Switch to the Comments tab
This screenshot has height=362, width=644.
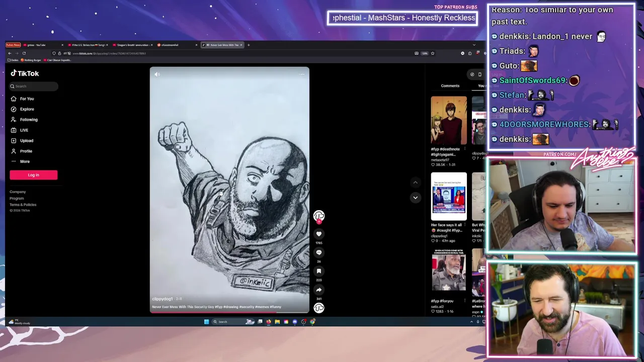click(450, 86)
